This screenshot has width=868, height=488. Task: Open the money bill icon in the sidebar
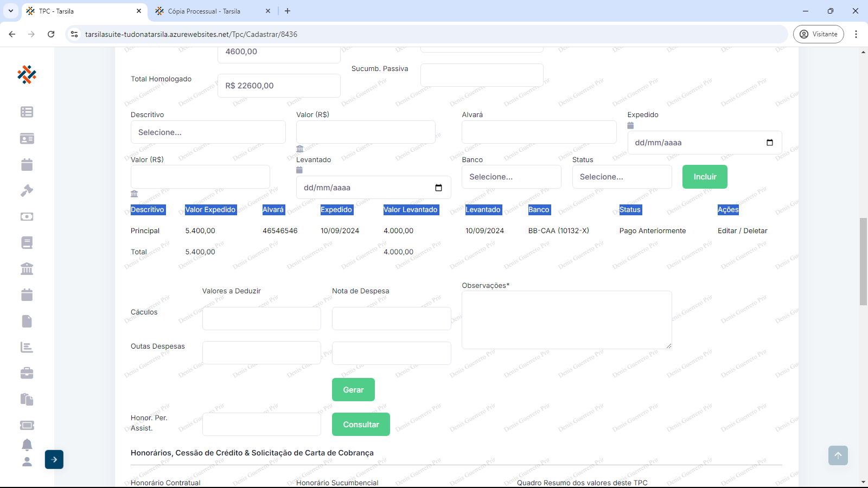coord(27,216)
